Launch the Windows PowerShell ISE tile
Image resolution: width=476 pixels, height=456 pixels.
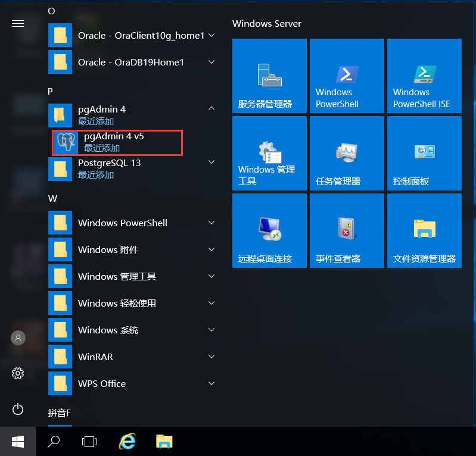424,76
